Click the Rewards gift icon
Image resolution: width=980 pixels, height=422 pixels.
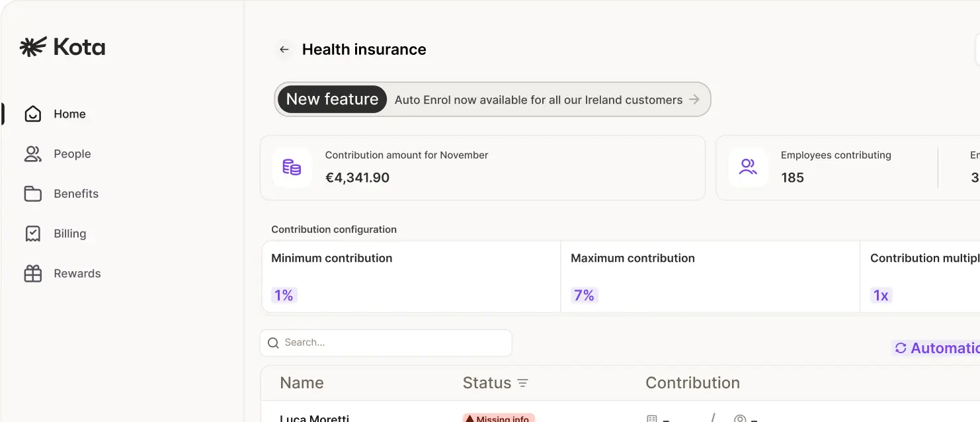[x=32, y=274]
